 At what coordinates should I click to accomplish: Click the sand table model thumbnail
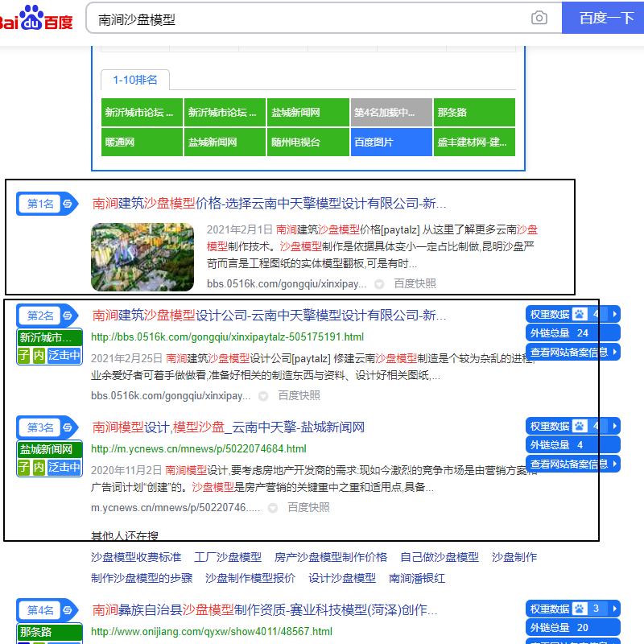tap(142, 257)
